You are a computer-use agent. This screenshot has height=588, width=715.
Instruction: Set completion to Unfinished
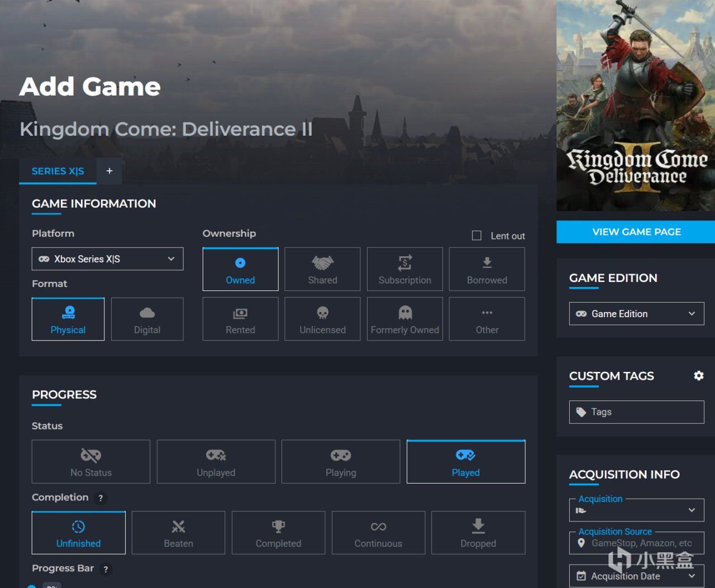click(79, 533)
